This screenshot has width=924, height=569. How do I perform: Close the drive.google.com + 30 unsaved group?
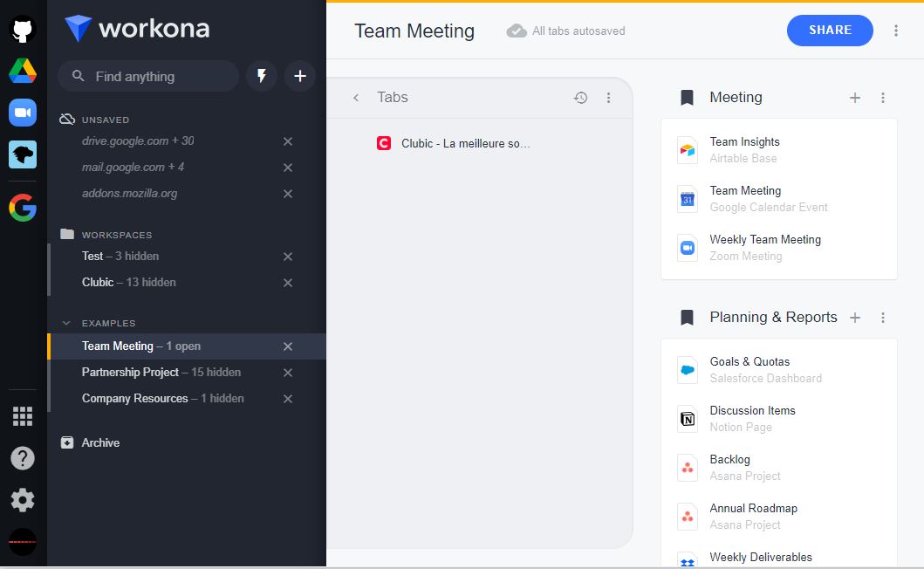288,141
